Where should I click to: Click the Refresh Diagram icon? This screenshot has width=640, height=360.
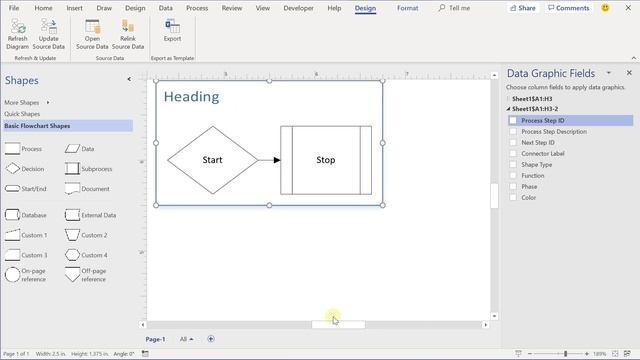point(18,27)
